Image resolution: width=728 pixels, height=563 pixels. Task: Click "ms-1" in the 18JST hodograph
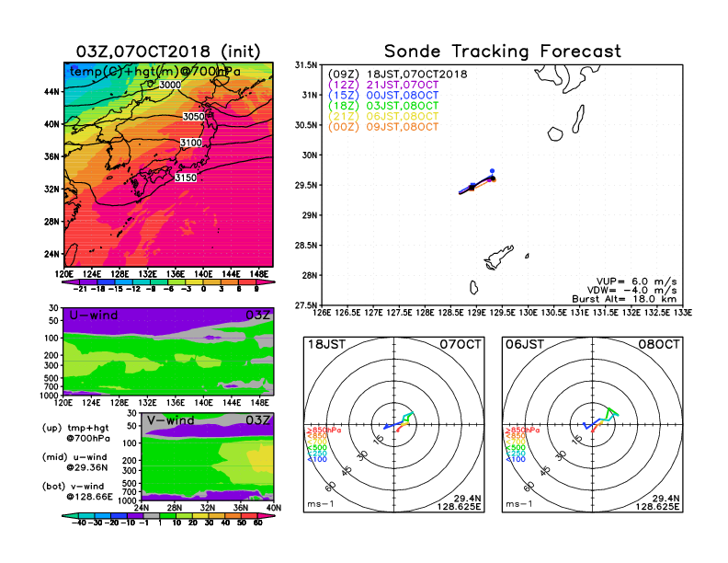pos(321,504)
